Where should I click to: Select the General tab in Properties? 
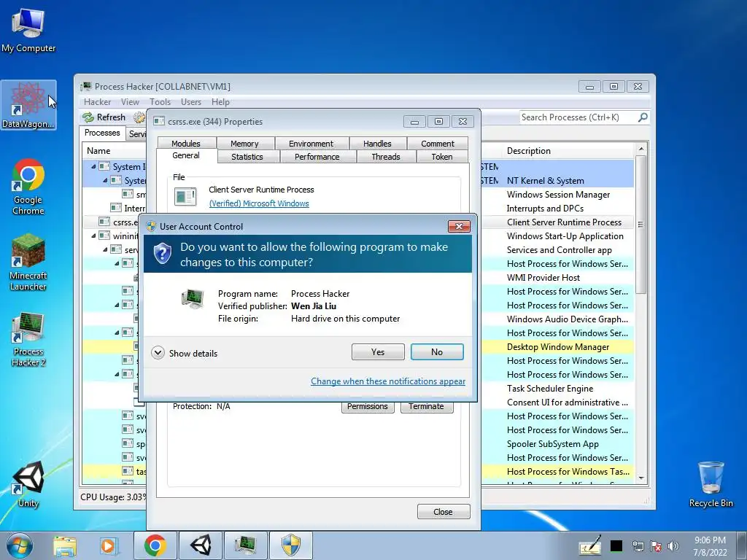186,156
